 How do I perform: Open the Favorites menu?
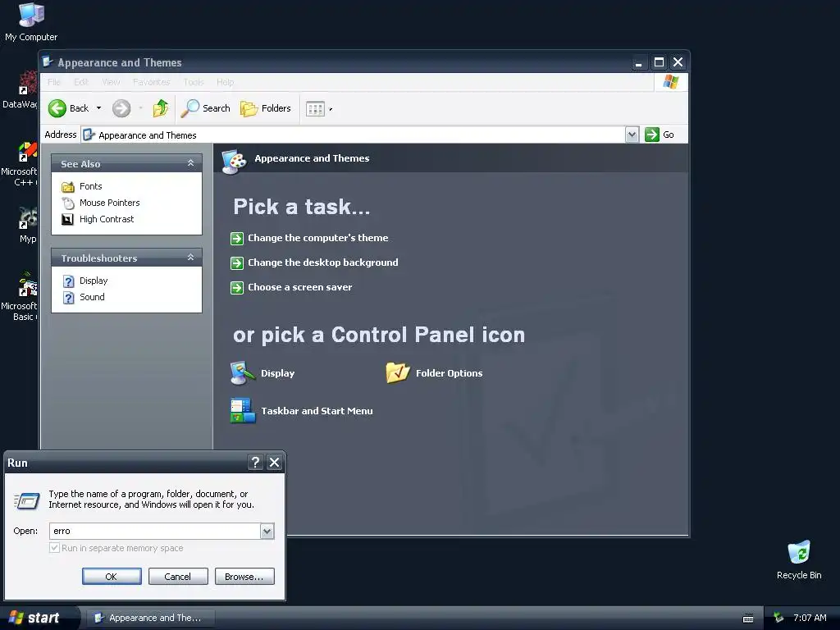point(151,82)
